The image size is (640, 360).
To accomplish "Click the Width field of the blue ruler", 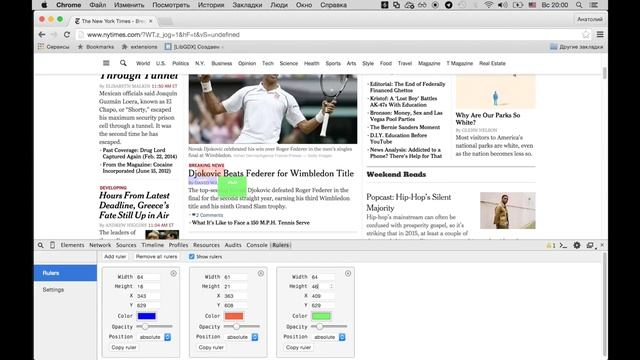I will pyautogui.click(x=148, y=277).
